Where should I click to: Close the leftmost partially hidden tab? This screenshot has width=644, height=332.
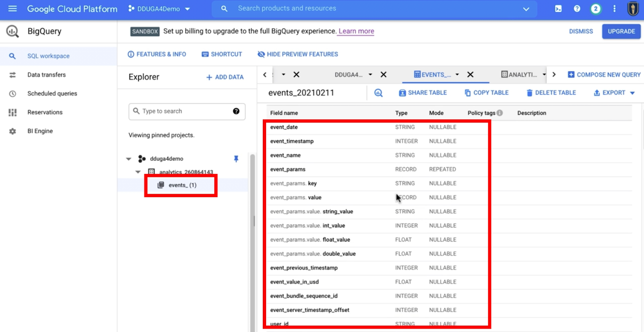296,75
